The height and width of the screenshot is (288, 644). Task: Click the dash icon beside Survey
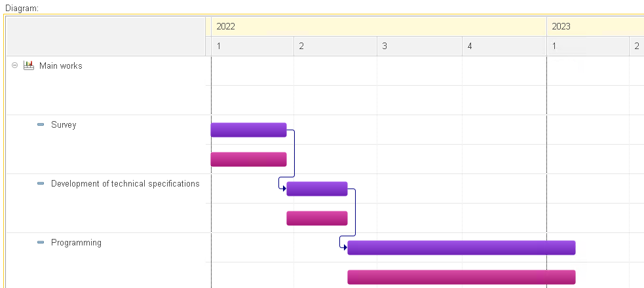(x=41, y=124)
